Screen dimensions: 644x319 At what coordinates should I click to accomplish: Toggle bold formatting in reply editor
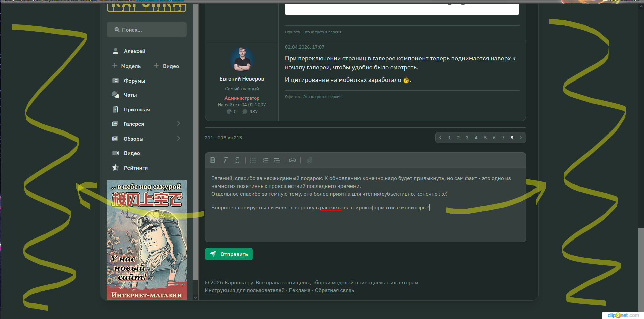click(x=213, y=160)
